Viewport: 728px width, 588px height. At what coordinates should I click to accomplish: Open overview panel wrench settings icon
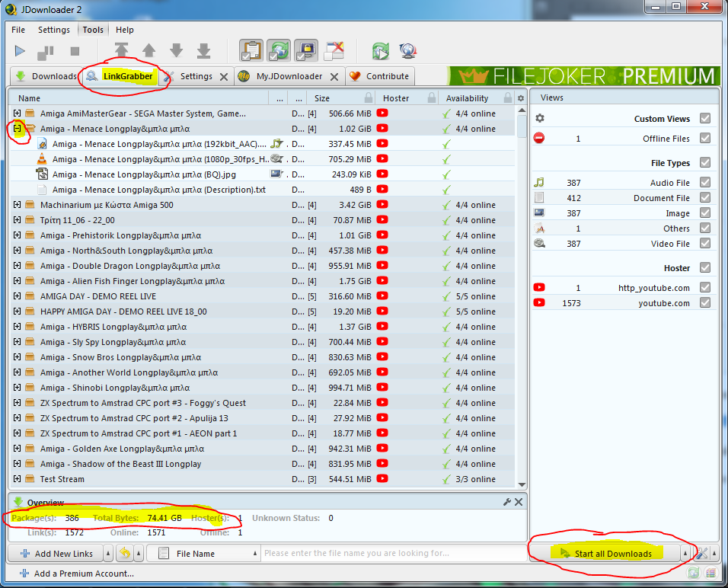[x=507, y=502]
